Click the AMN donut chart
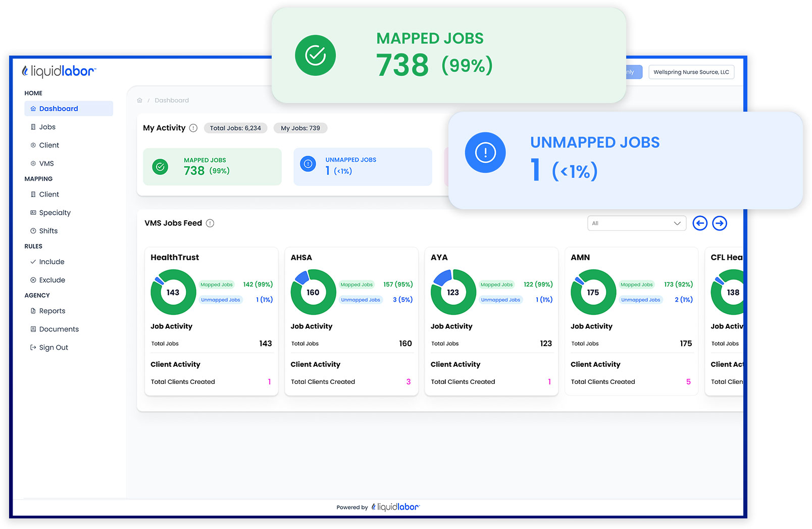The image size is (812, 529). [x=593, y=292]
